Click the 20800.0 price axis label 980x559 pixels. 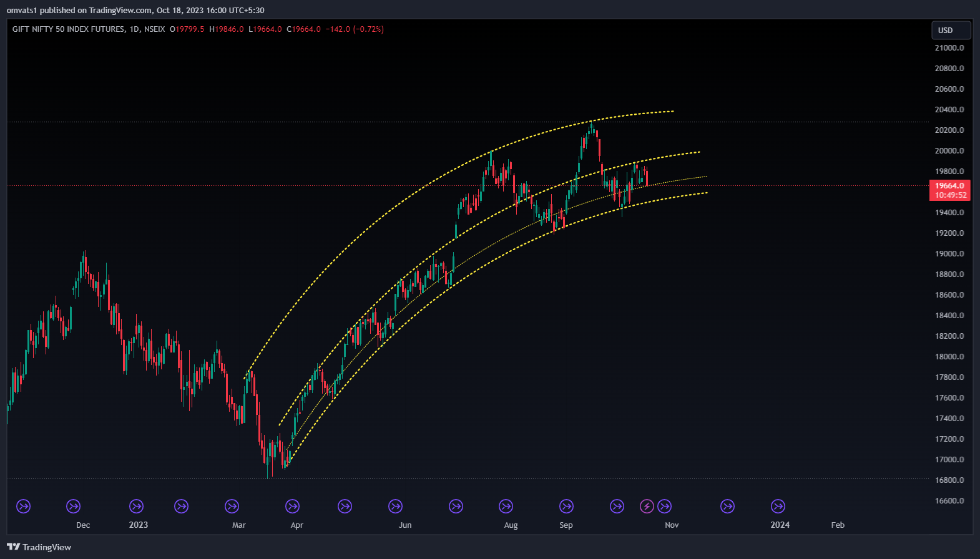[949, 69]
